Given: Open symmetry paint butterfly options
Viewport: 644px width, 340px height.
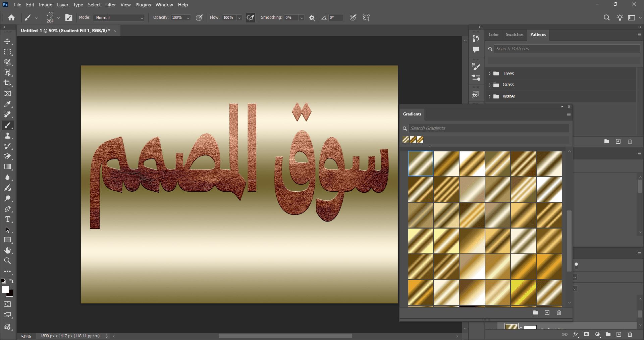Looking at the screenshot, I should point(366,17).
